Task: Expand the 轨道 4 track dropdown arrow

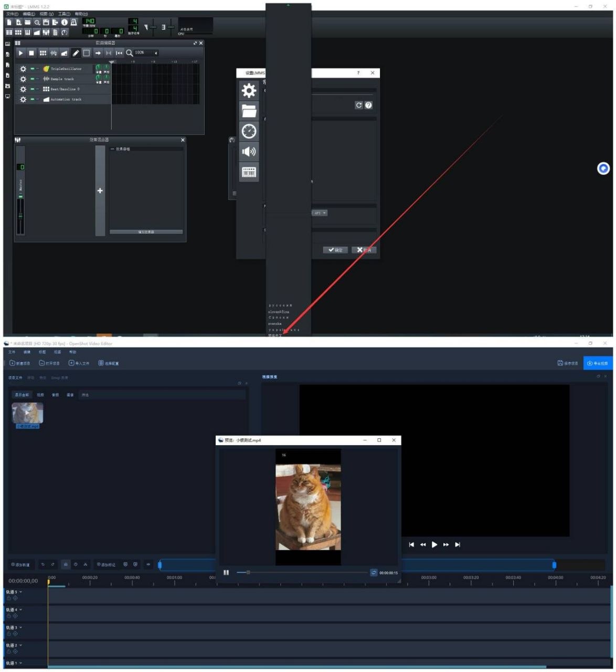Action: pyautogui.click(x=21, y=610)
